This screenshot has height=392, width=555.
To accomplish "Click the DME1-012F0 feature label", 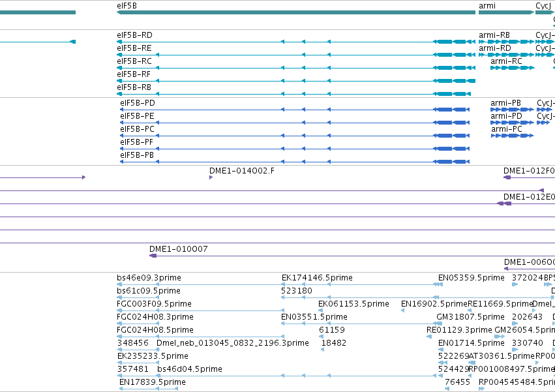I will coord(529,171).
